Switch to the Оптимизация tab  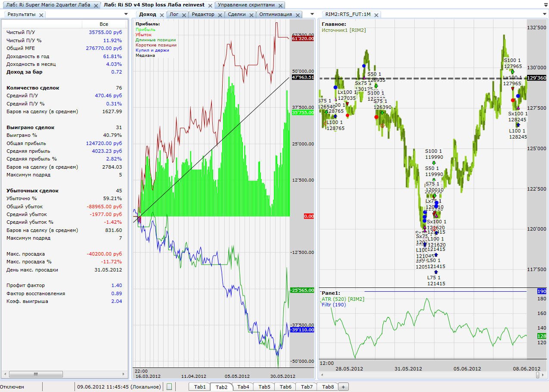[x=275, y=14]
